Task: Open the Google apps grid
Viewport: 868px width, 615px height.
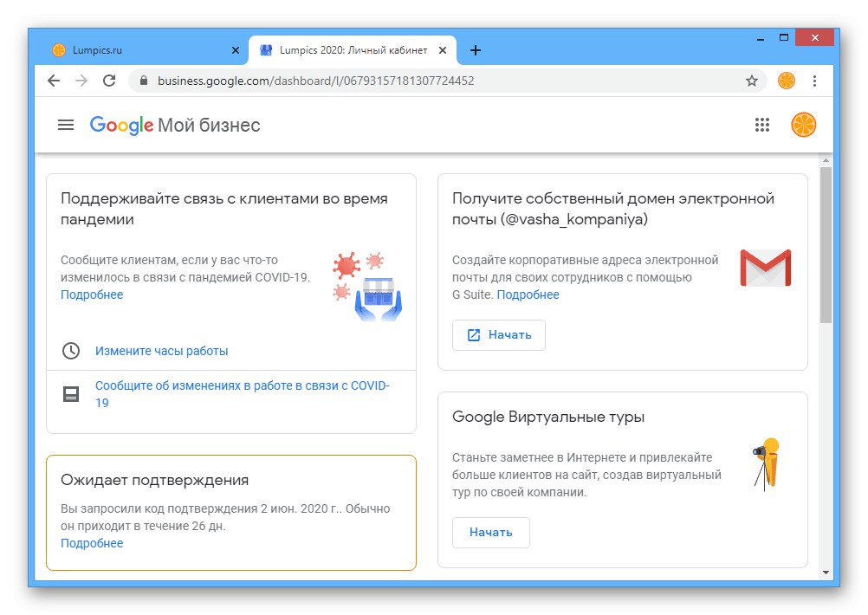Action: pyautogui.click(x=762, y=125)
